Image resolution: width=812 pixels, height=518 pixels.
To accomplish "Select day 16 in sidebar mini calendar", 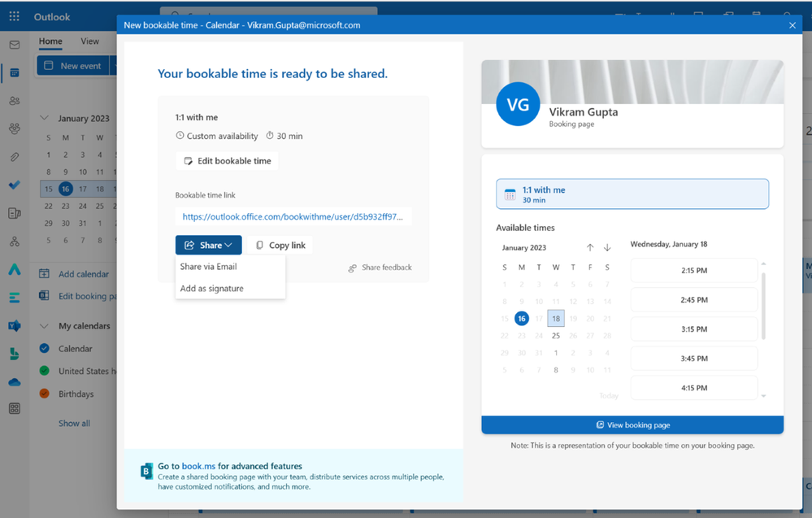I will click(65, 189).
